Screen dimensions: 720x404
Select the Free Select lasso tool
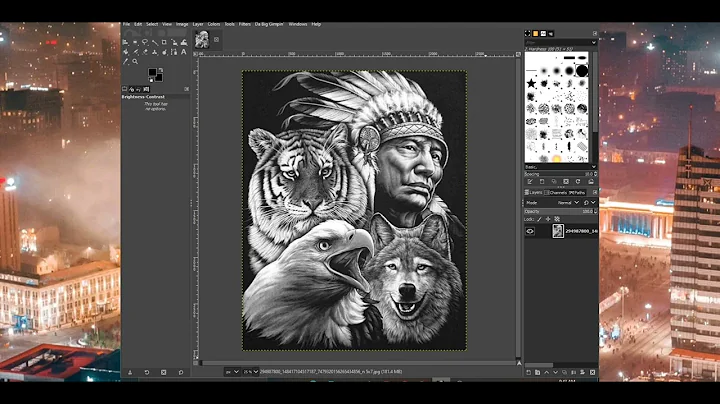pos(145,42)
